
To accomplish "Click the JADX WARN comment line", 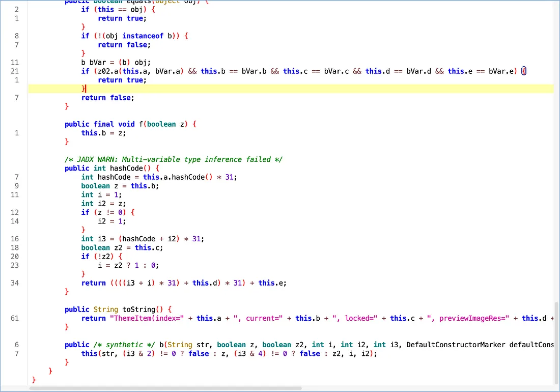I will [173, 159].
